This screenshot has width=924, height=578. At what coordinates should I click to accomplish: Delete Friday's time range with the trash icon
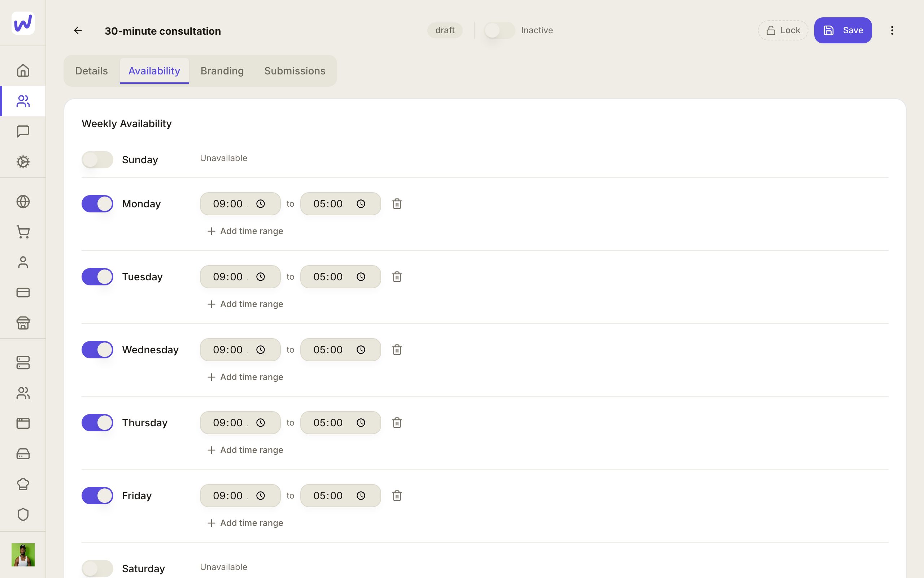point(397,496)
